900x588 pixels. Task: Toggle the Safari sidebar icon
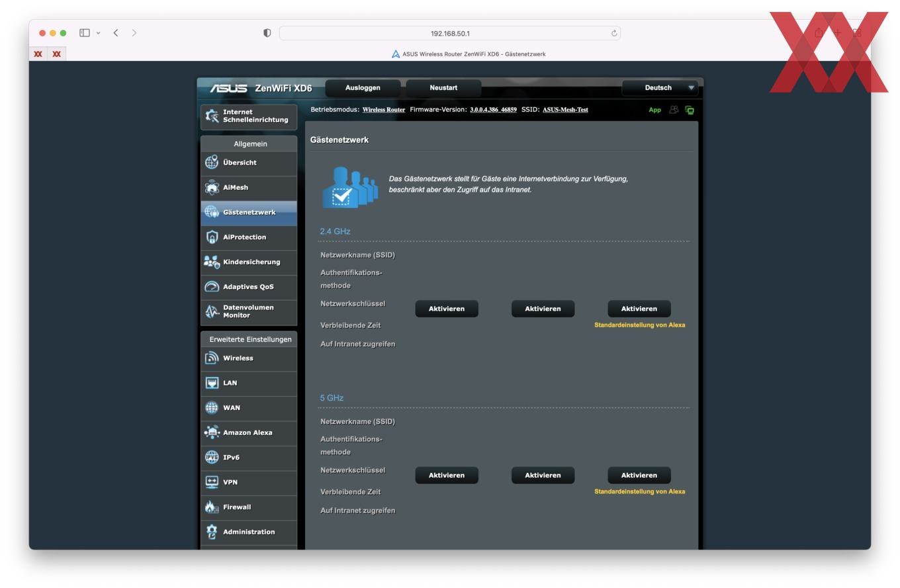tap(85, 32)
